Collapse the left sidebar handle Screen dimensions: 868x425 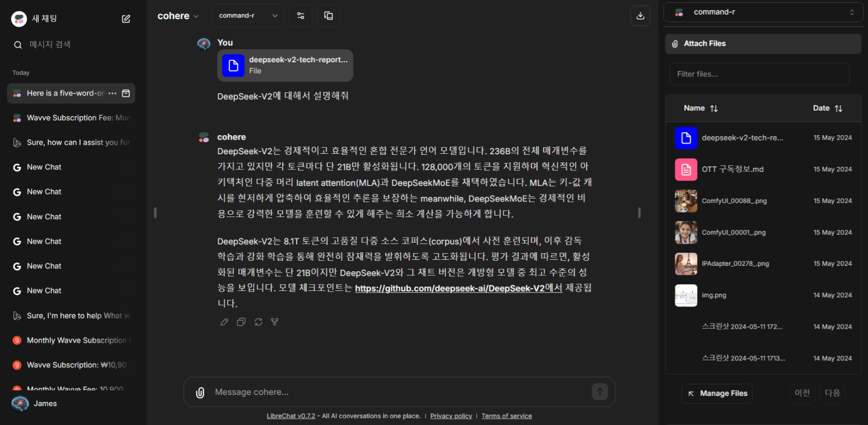pyautogui.click(x=155, y=212)
